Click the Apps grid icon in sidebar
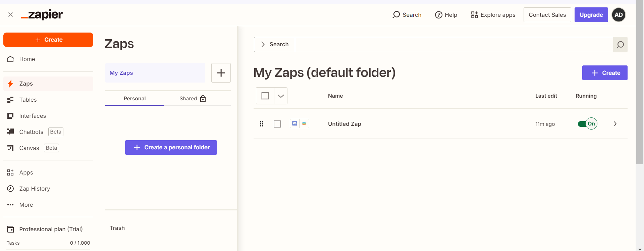Image resolution: width=644 pixels, height=251 pixels. point(11,172)
